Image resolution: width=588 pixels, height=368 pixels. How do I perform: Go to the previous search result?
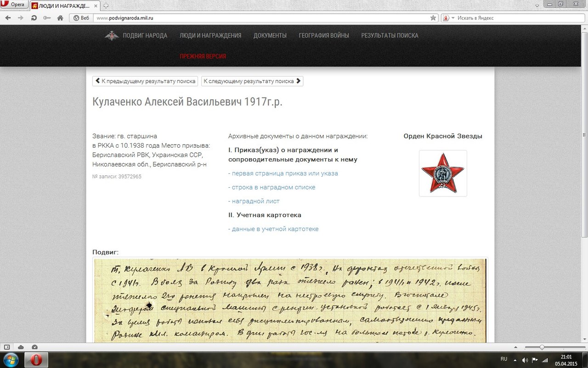[x=145, y=81]
